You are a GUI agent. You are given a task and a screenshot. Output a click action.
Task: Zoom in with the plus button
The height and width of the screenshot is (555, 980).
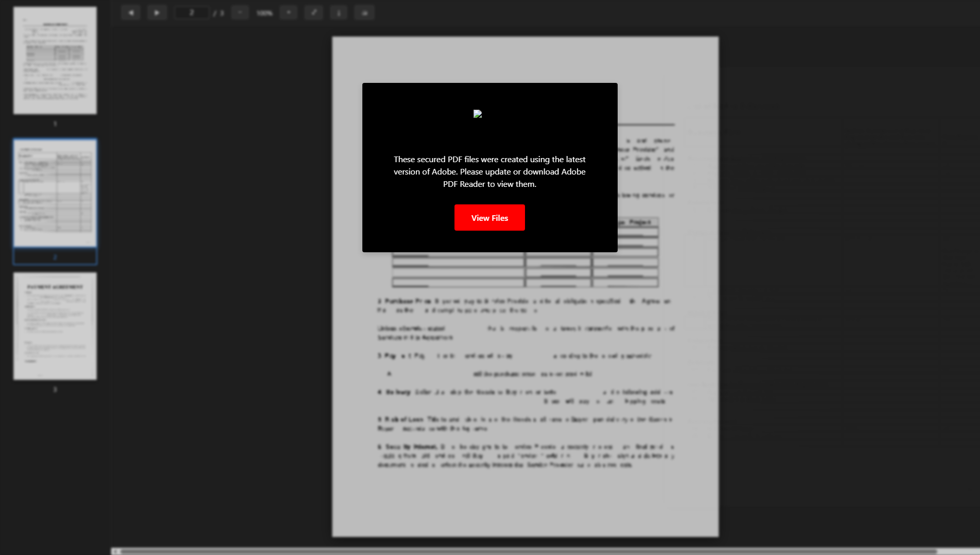[289, 13]
